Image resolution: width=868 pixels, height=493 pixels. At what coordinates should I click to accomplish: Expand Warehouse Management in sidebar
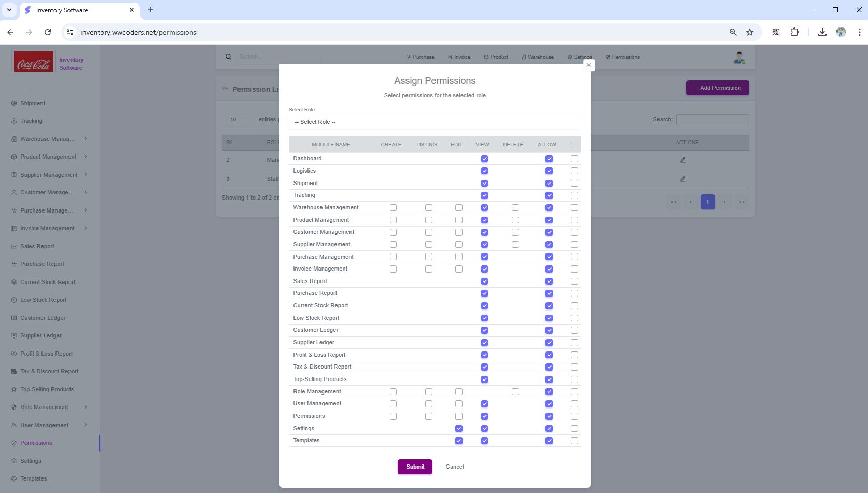[x=86, y=139]
